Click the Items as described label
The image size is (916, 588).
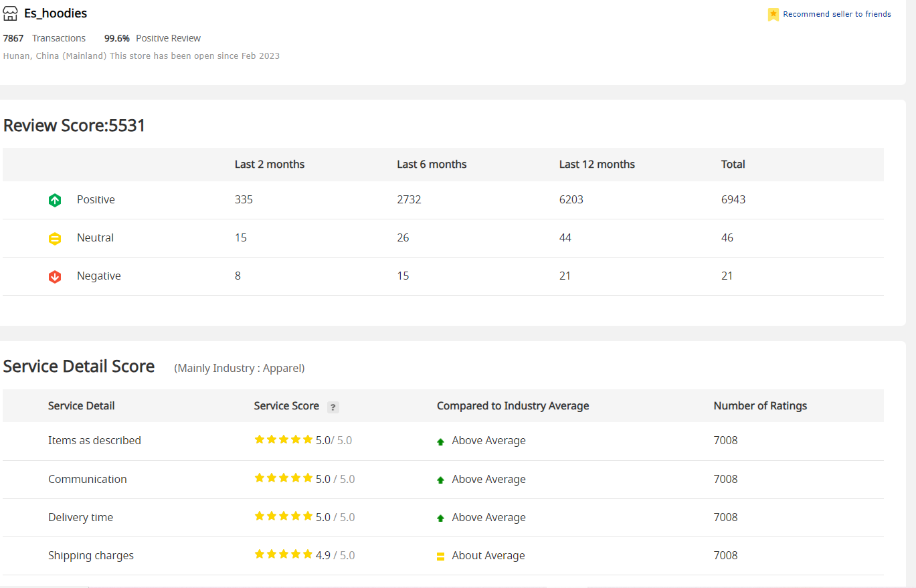[94, 440]
